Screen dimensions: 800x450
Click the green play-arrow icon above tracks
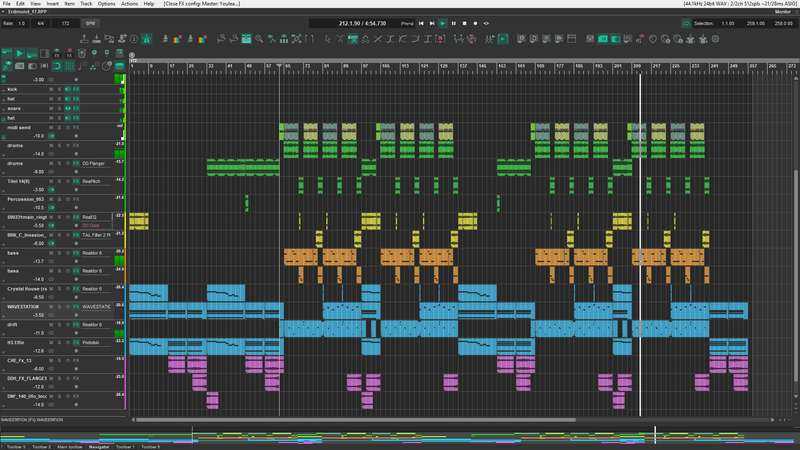[19, 53]
